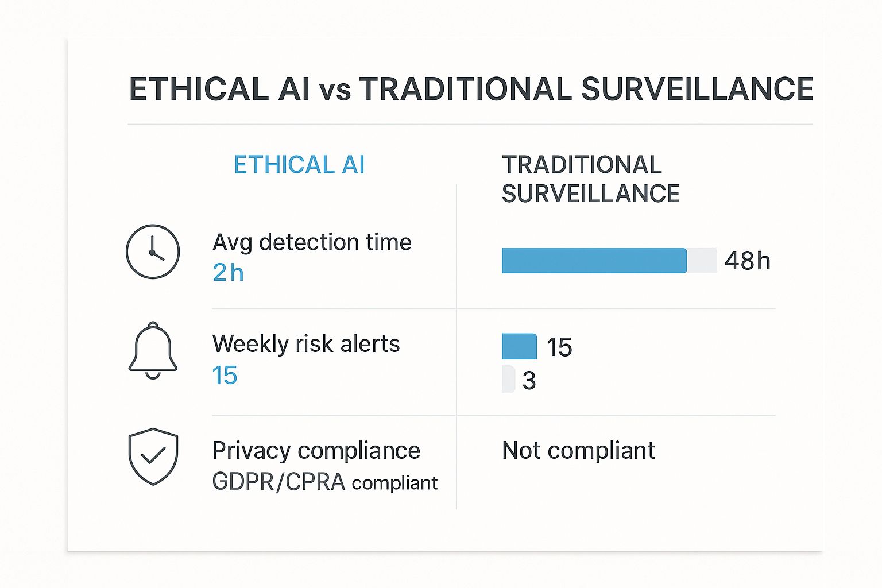Image resolution: width=882 pixels, height=588 pixels.
Task: Click the Privacy compliance label
Action: pos(316,451)
